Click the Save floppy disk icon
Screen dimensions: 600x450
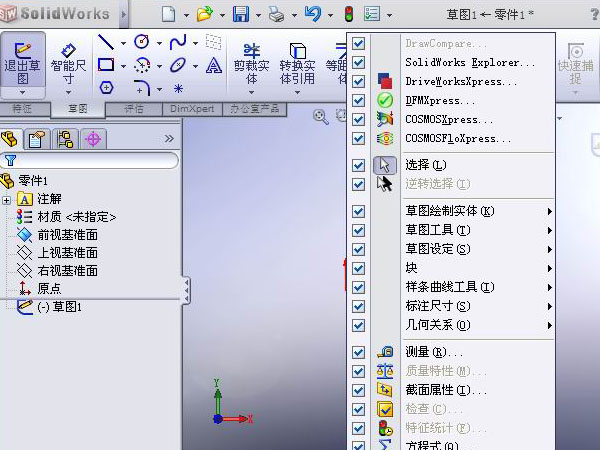(x=241, y=15)
